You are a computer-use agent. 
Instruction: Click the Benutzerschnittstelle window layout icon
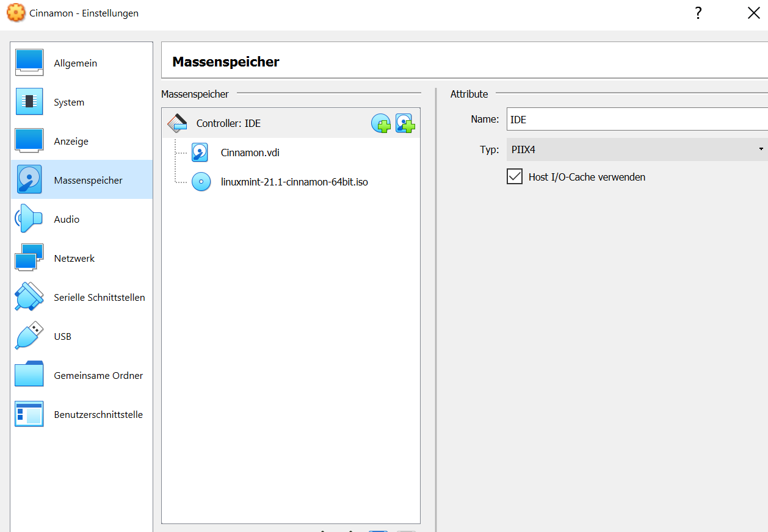pos(29,414)
